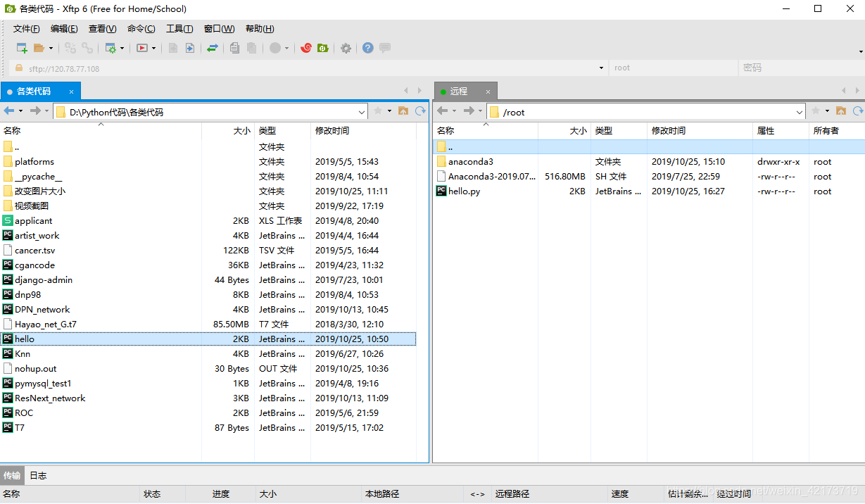Open the dropdown beside the session properties icon
The image size is (865, 504).
[x=122, y=48]
